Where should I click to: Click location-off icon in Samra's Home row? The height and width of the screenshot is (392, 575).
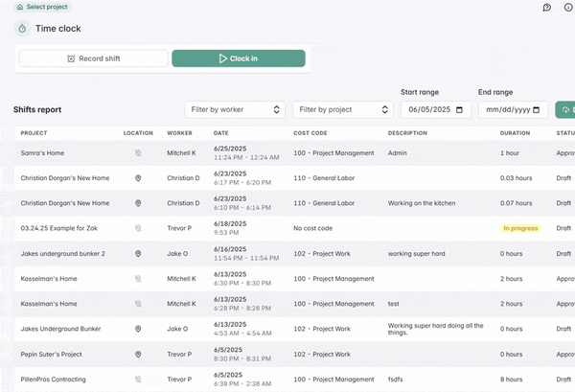[x=138, y=153]
